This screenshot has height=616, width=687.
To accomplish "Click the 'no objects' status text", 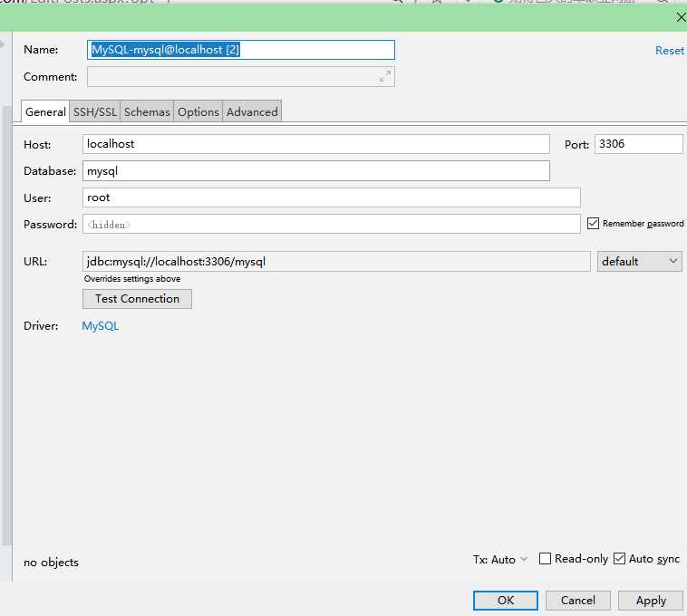I will (52, 563).
